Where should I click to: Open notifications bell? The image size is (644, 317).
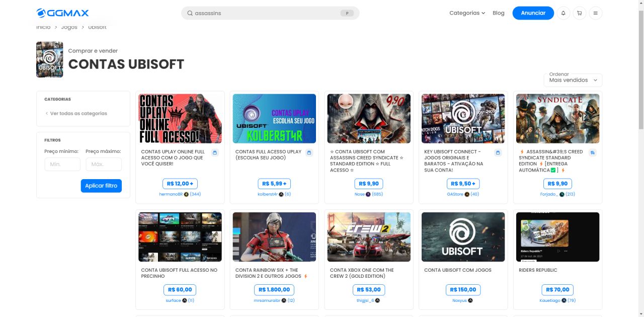[x=563, y=13]
